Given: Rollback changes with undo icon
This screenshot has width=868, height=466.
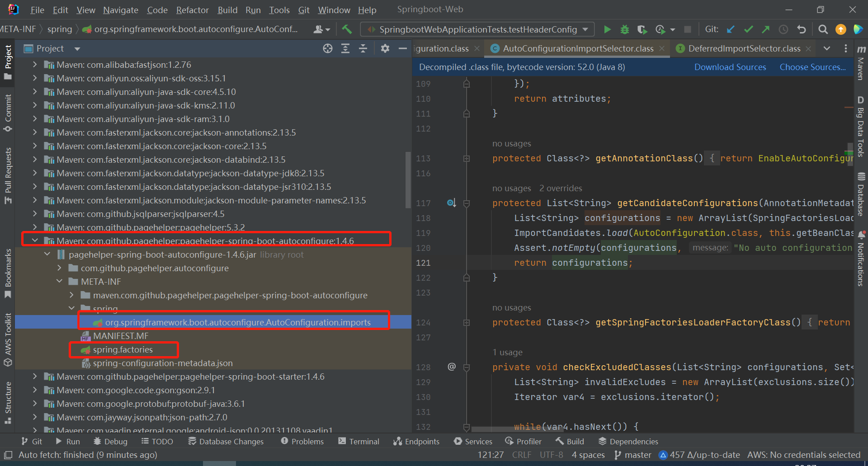Looking at the screenshot, I should click(x=801, y=29).
